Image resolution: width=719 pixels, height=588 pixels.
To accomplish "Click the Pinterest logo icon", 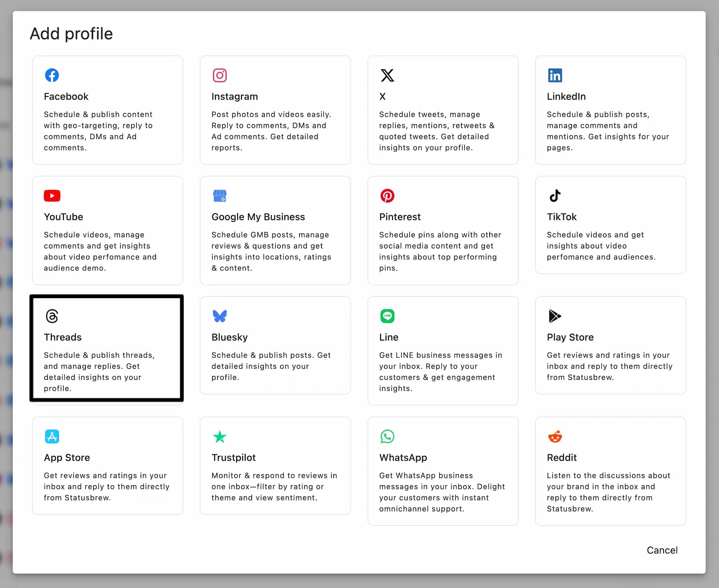I will point(387,196).
